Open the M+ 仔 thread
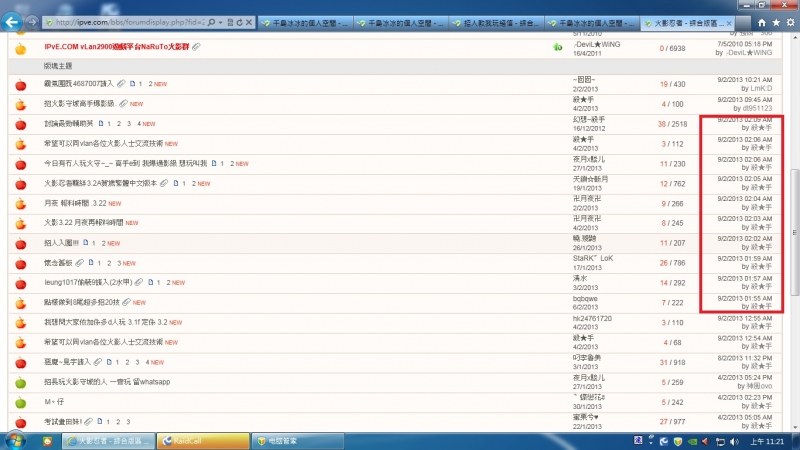 pos(54,402)
